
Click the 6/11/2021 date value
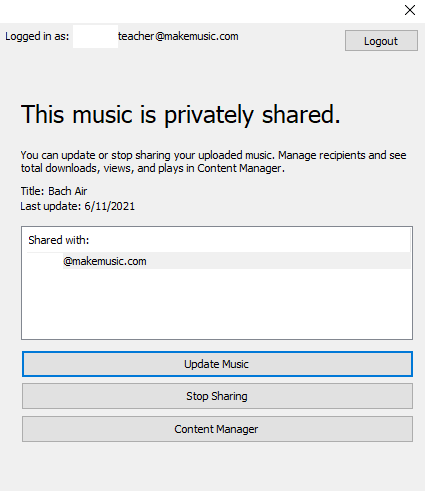(x=109, y=206)
